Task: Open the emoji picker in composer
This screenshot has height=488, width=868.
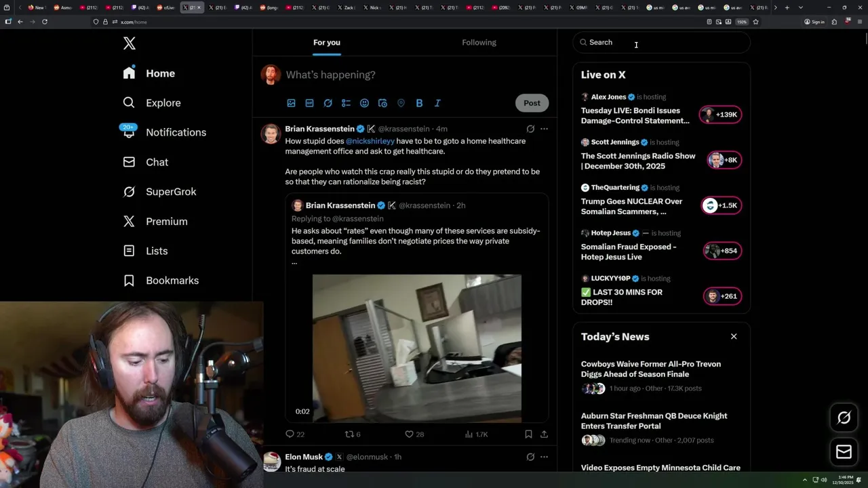Action: [364, 103]
